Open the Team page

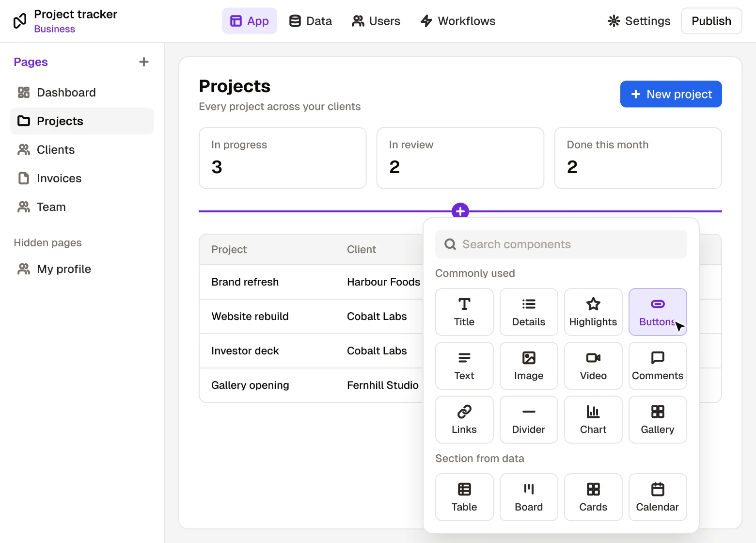click(x=82, y=207)
